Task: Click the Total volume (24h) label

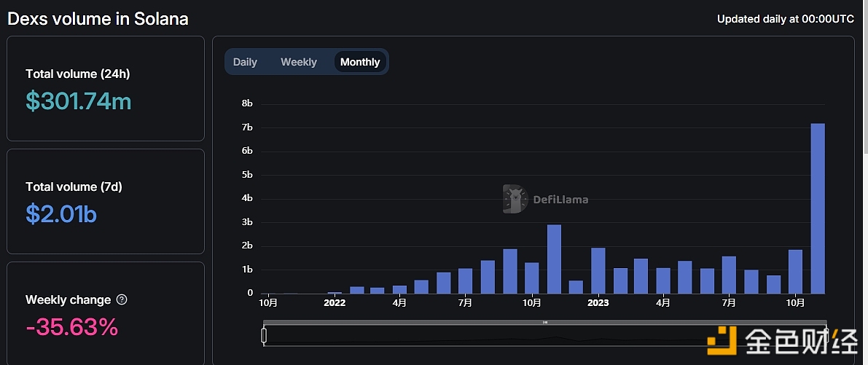Action: coord(78,74)
